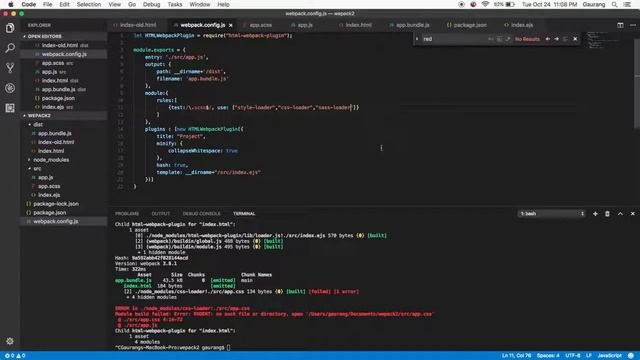Image resolution: width=640 pixels, height=360 pixels.
Task: Change end of line sequence LF
Action: coord(589,356)
